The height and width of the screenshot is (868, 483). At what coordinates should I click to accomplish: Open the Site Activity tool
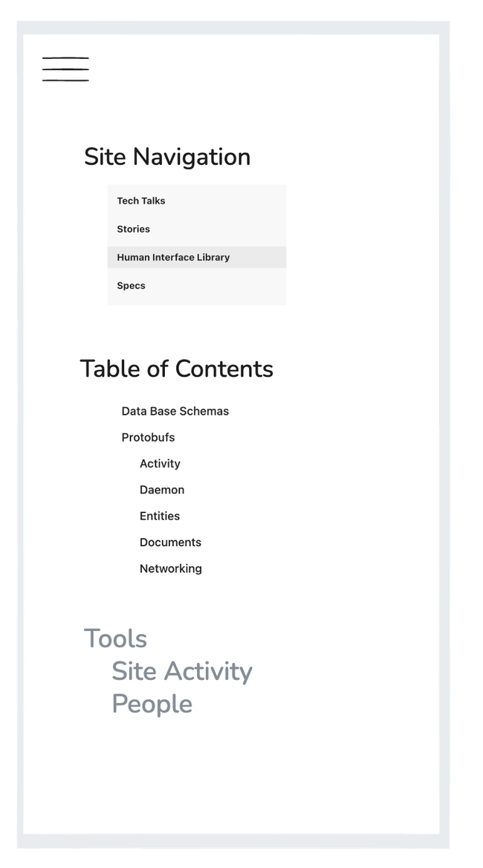click(x=182, y=671)
